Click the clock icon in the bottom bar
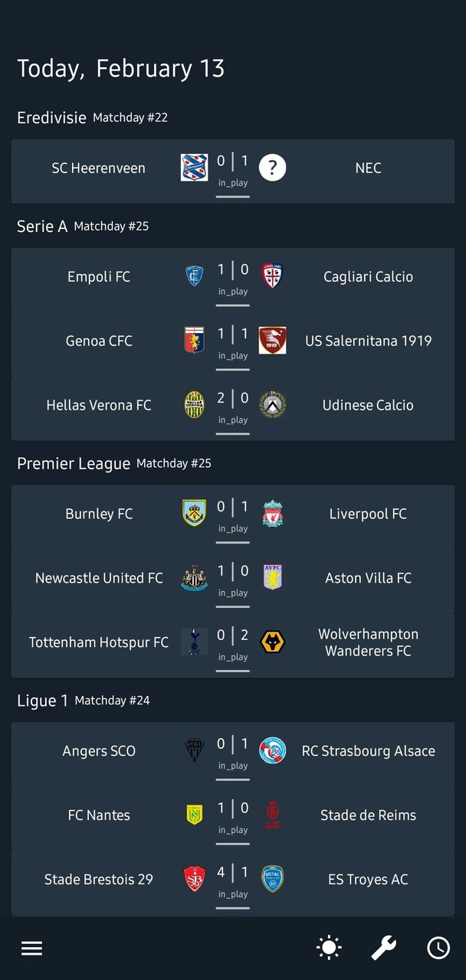 438,947
